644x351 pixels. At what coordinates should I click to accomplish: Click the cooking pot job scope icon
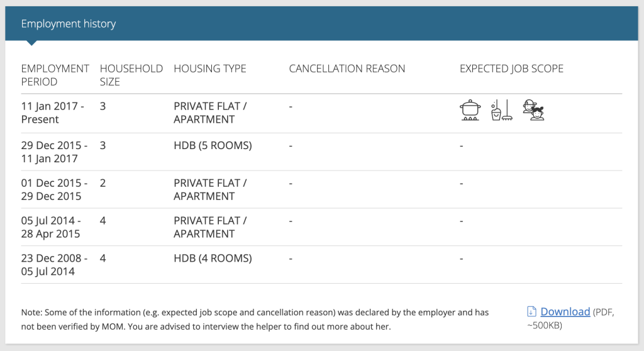(x=470, y=110)
